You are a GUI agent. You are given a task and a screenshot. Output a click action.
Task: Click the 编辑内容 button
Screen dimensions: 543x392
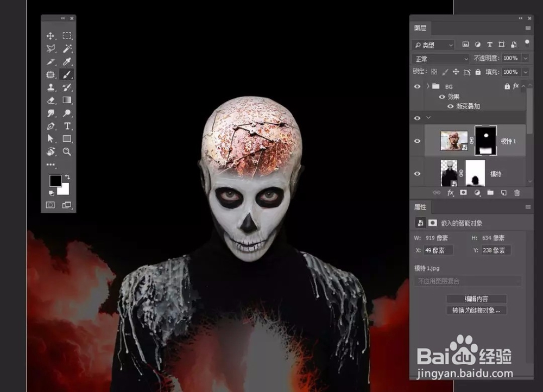477,299
